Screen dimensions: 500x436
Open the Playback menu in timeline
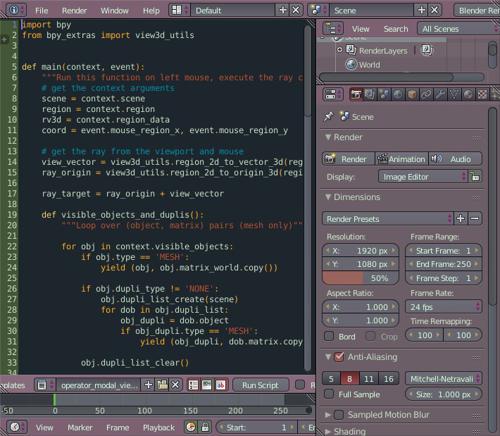click(x=159, y=427)
